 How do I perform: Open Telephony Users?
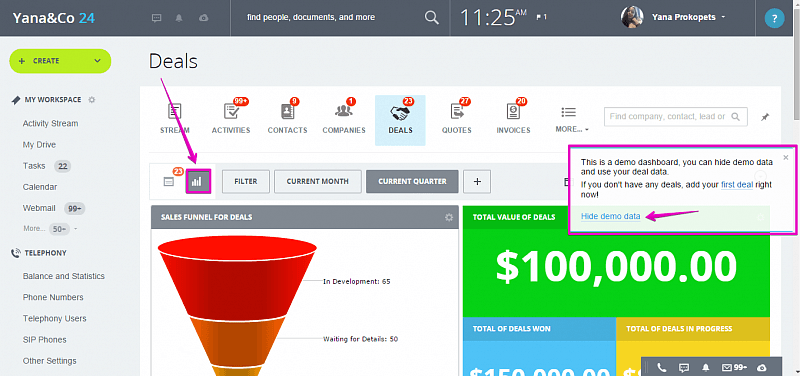coord(55,319)
